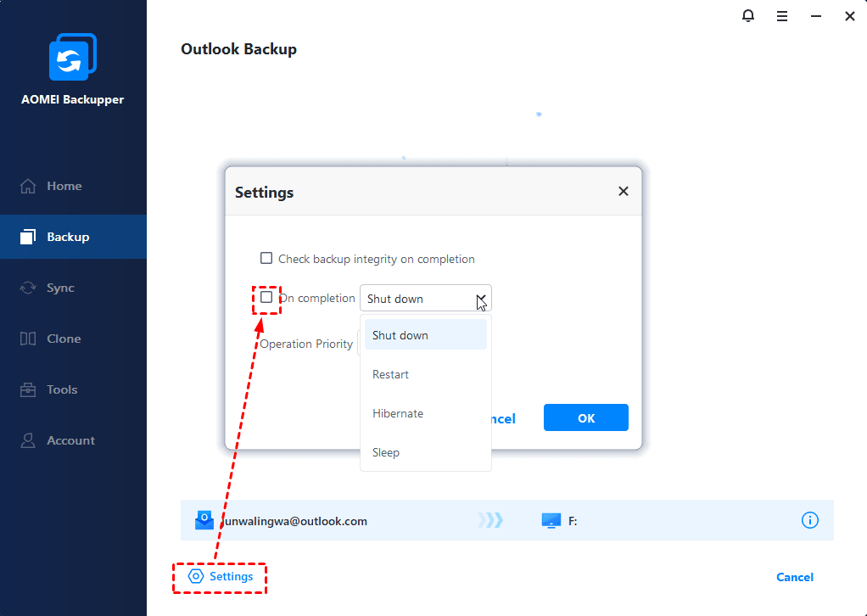The image size is (867, 616).
Task: Click the AOMEI Backupper logo
Action: point(73,56)
